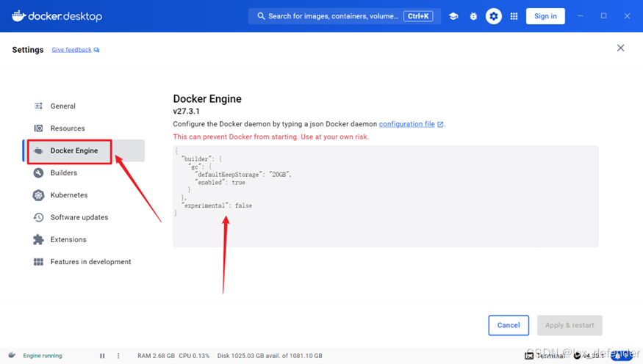Click the General settings sliders icon
The image size is (643, 364).
[x=38, y=106]
